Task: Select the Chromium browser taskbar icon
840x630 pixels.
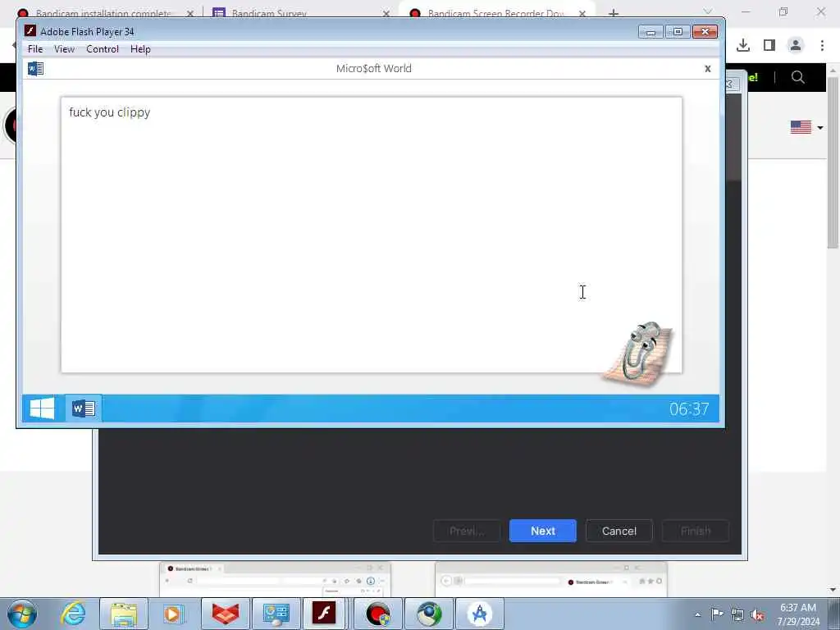Action: tap(429, 614)
